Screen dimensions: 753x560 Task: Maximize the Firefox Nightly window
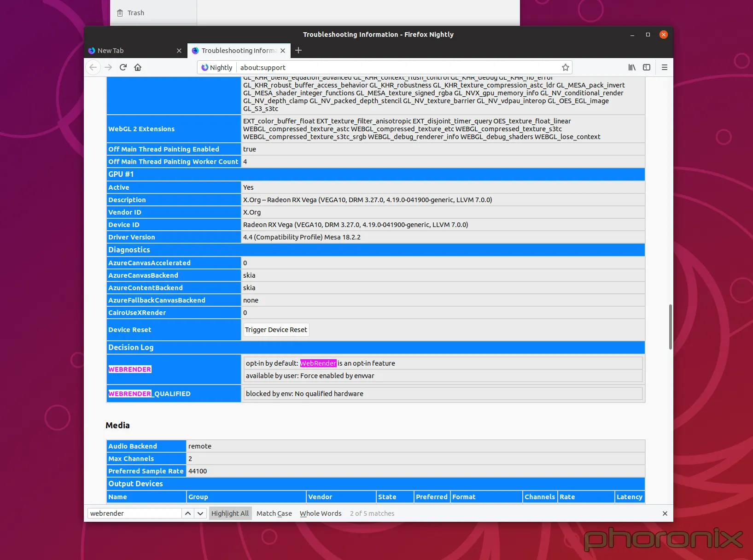point(648,35)
